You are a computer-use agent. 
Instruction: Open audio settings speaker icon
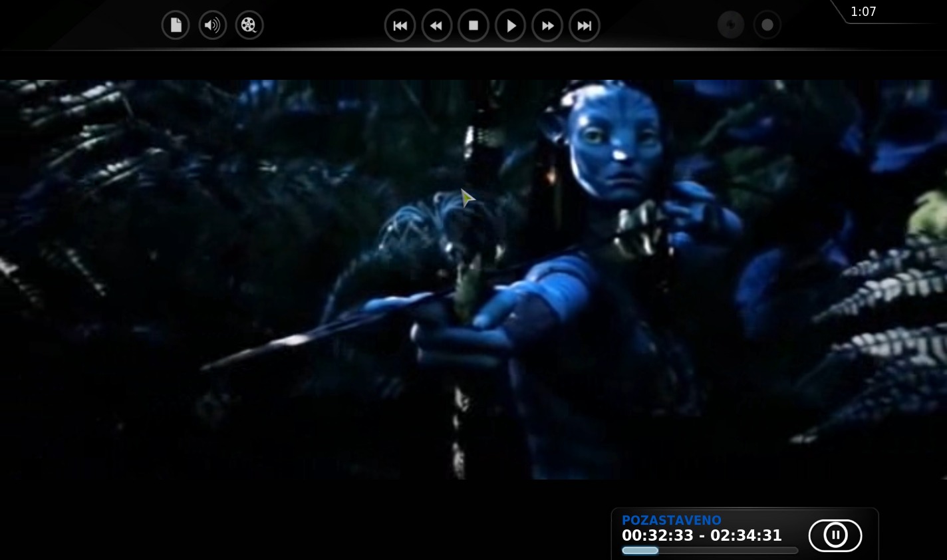click(x=213, y=25)
